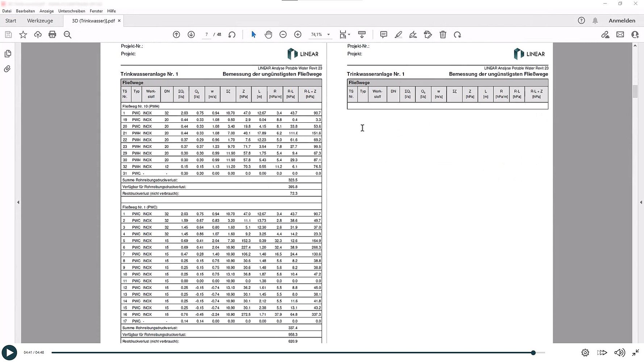The height and width of the screenshot is (362, 644).
Task: Zoom out with the minus button
Action: [x=283, y=35]
